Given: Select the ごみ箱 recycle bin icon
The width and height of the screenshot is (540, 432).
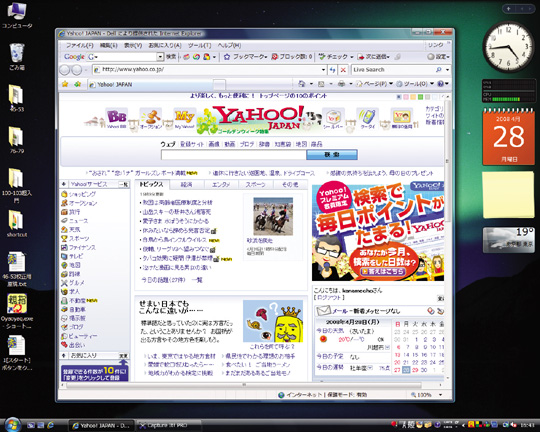Looking at the screenshot, I should click(17, 56).
